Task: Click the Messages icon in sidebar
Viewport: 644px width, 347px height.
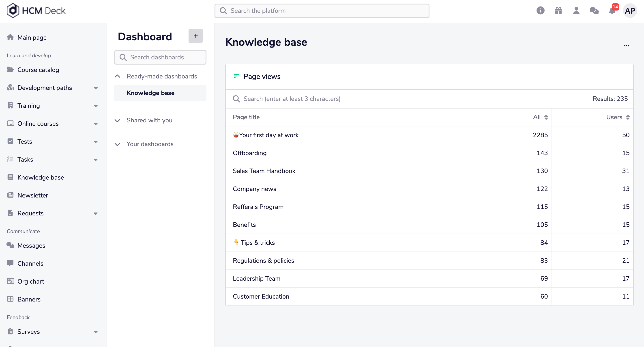Action: coord(10,245)
